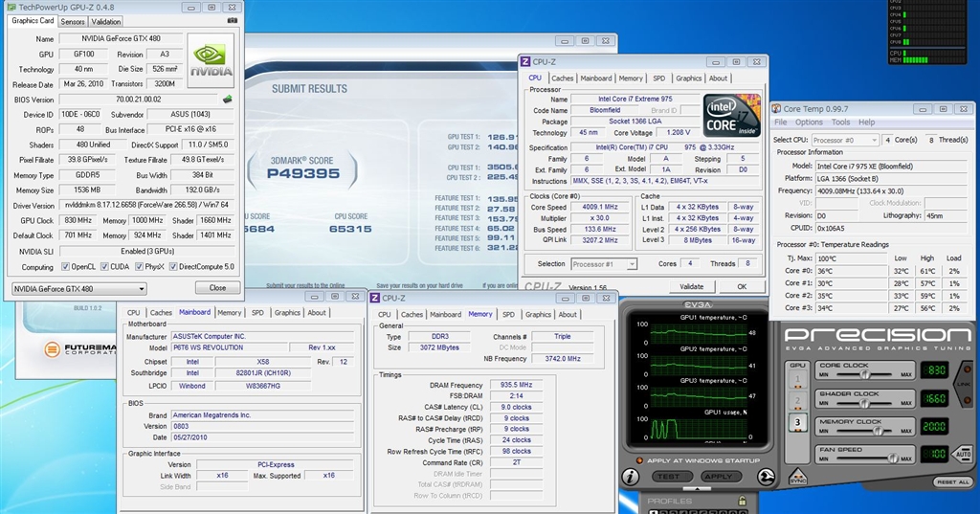Click the Validate button in CPU-Z
This screenshot has width=980, height=514.
point(691,286)
